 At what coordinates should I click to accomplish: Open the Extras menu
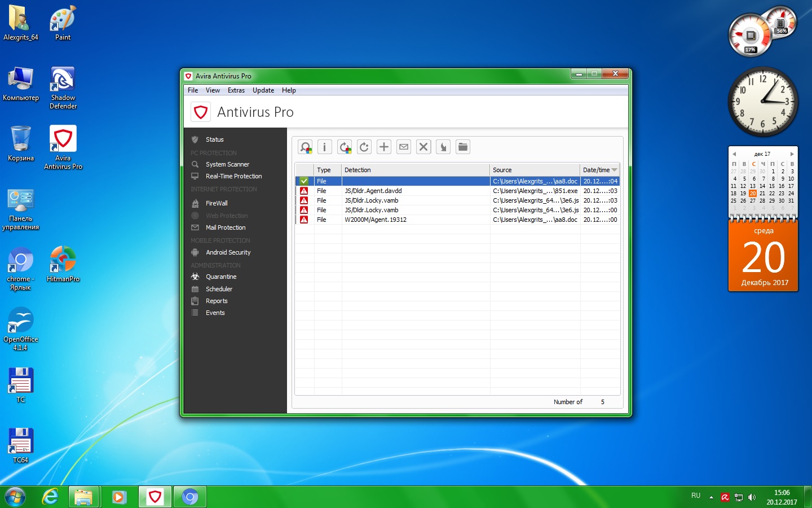[236, 90]
